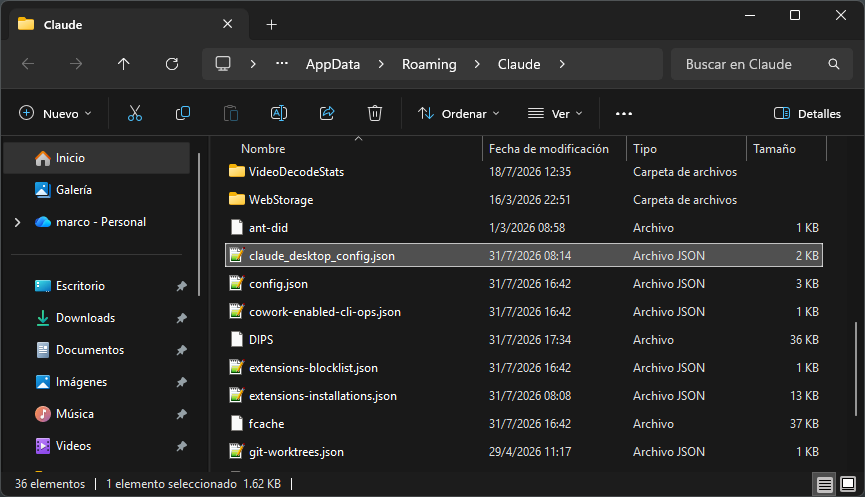Expand chevron after AppData breadcrumb
Image resolution: width=865 pixels, height=497 pixels.
pyautogui.click(x=381, y=64)
